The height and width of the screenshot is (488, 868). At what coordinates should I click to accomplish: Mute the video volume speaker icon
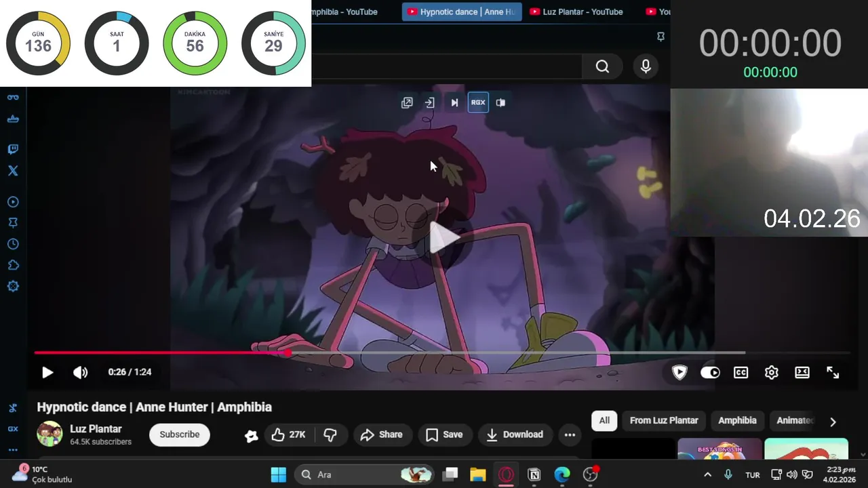point(81,372)
